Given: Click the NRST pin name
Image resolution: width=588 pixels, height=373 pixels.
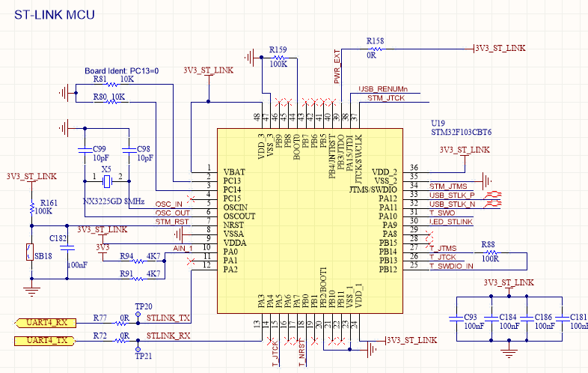Looking at the screenshot, I should [x=233, y=225].
